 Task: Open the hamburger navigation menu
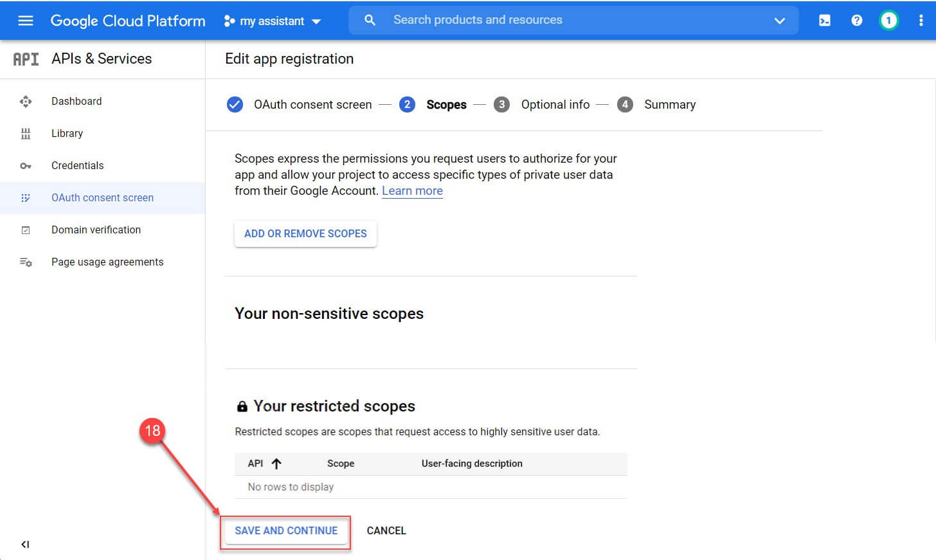click(26, 21)
